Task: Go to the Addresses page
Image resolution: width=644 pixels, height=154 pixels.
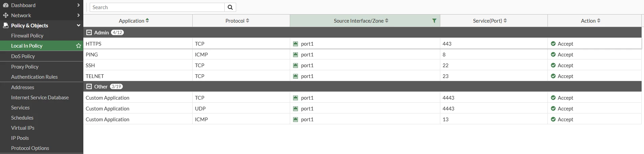Action: (x=23, y=87)
